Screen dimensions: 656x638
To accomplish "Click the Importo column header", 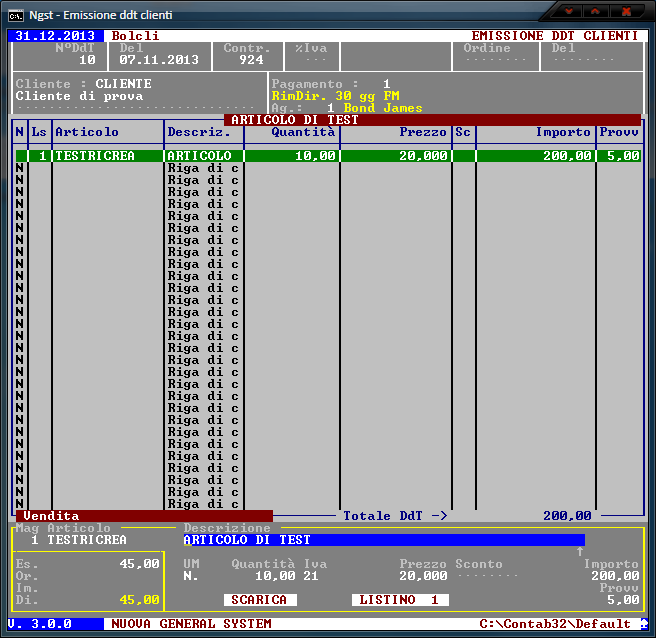I will pyautogui.click(x=563, y=132).
